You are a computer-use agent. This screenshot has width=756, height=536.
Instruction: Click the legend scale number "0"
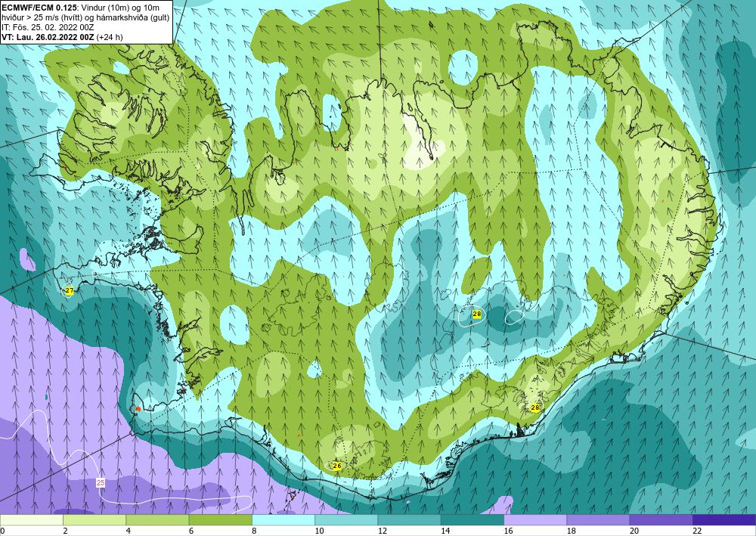[2, 531]
